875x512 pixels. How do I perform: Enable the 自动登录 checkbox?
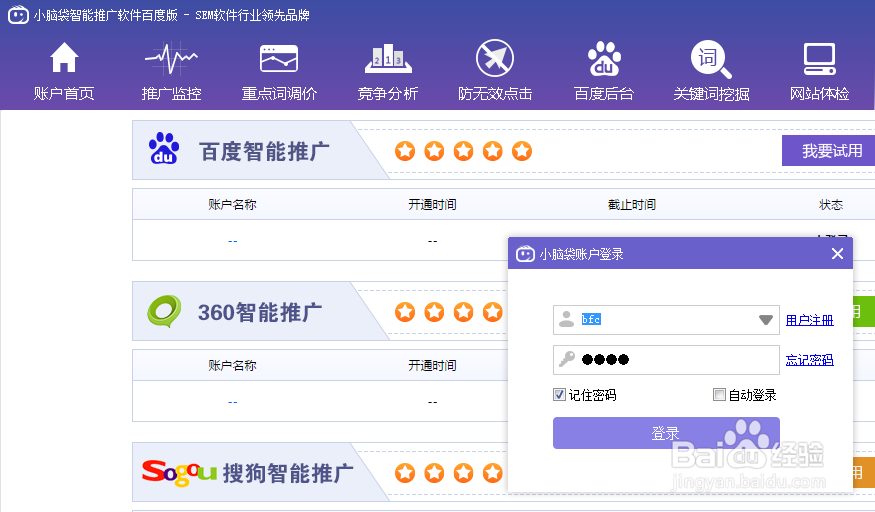pyautogui.click(x=719, y=395)
